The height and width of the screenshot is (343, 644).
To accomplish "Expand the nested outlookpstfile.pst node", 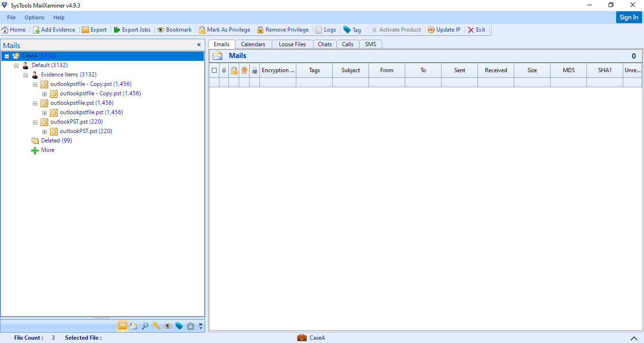I will click(44, 113).
